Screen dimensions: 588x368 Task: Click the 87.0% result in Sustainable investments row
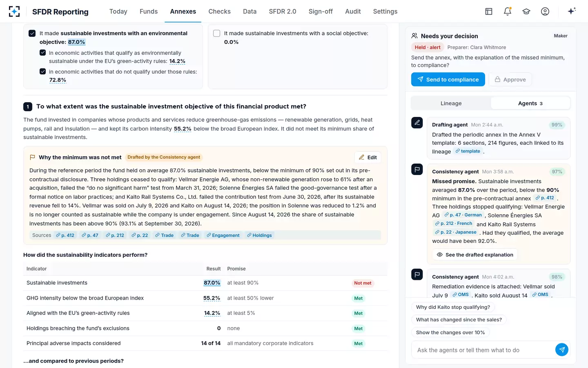click(x=212, y=283)
